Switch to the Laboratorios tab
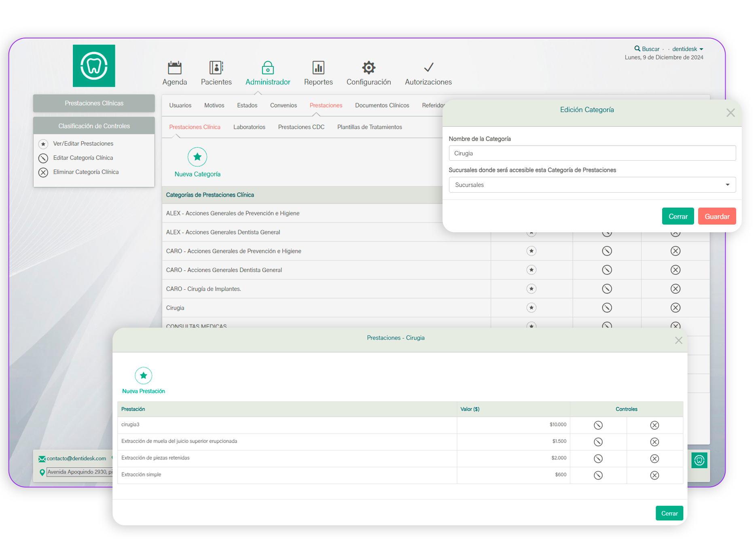The height and width of the screenshot is (539, 756). (249, 127)
